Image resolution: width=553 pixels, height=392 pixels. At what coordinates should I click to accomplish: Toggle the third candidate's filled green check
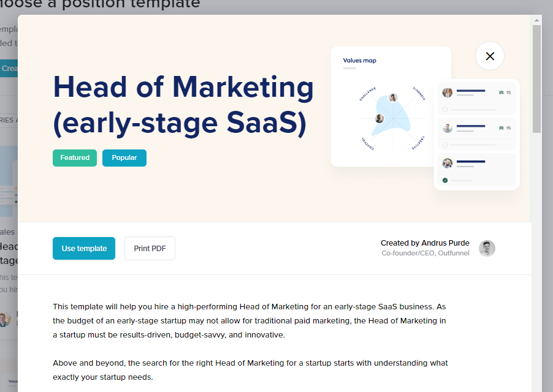pyautogui.click(x=445, y=180)
